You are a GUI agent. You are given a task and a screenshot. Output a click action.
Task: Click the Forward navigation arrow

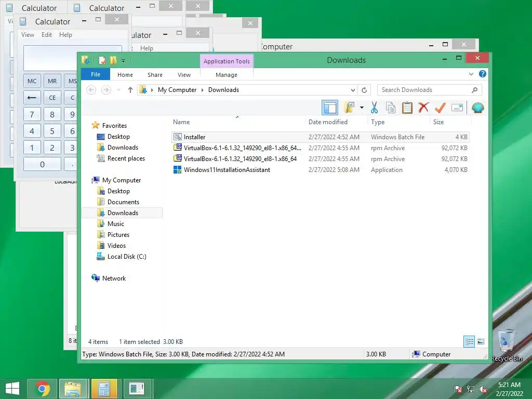point(106,90)
